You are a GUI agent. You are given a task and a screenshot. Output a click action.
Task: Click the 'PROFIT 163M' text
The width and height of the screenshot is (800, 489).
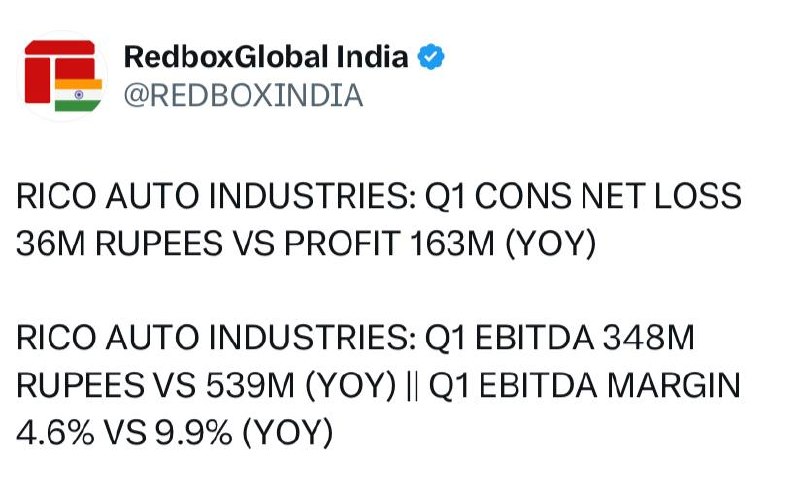[x=389, y=243]
